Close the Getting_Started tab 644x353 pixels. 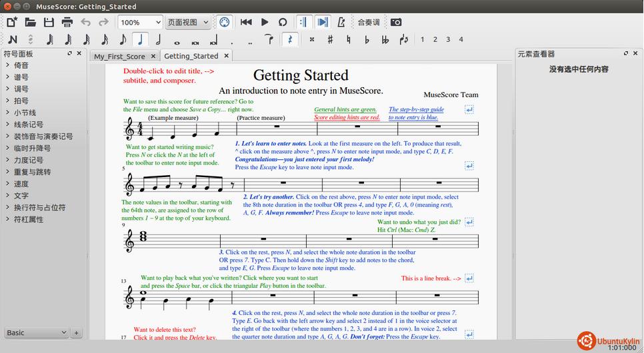click(226, 55)
